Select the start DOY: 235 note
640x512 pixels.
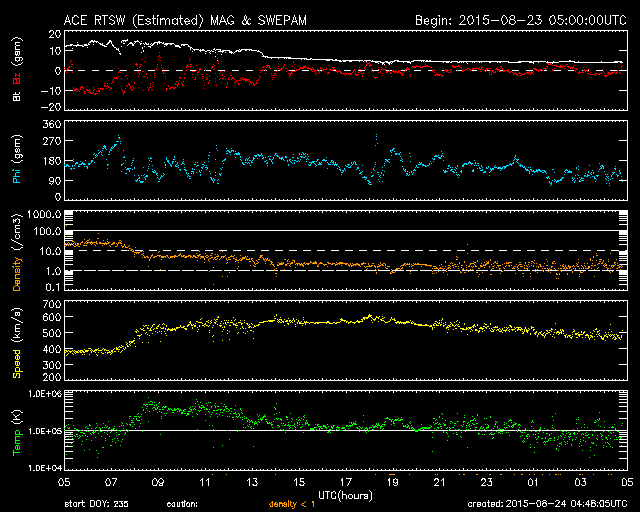[x=96, y=504]
